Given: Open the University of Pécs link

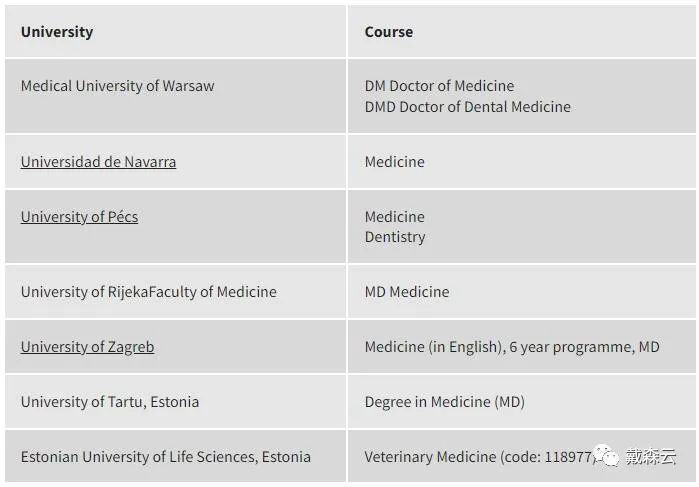Looking at the screenshot, I should click(79, 217).
